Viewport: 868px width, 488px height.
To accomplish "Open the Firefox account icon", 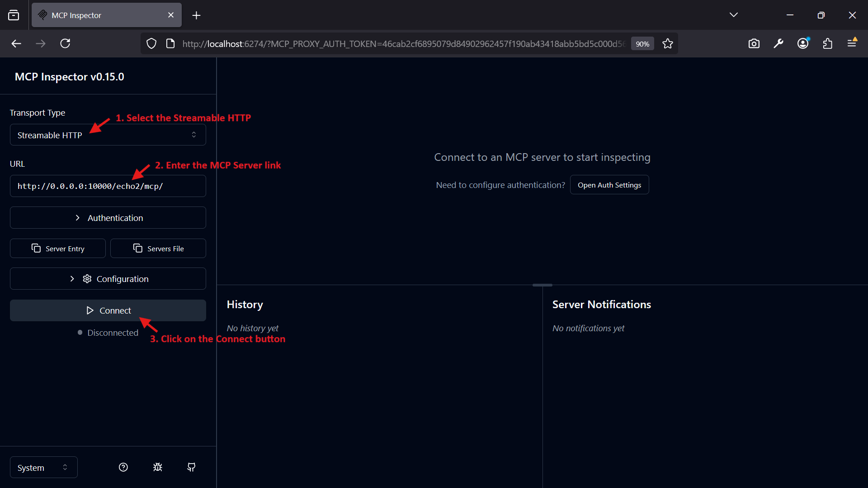I will pyautogui.click(x=803, y=43).
